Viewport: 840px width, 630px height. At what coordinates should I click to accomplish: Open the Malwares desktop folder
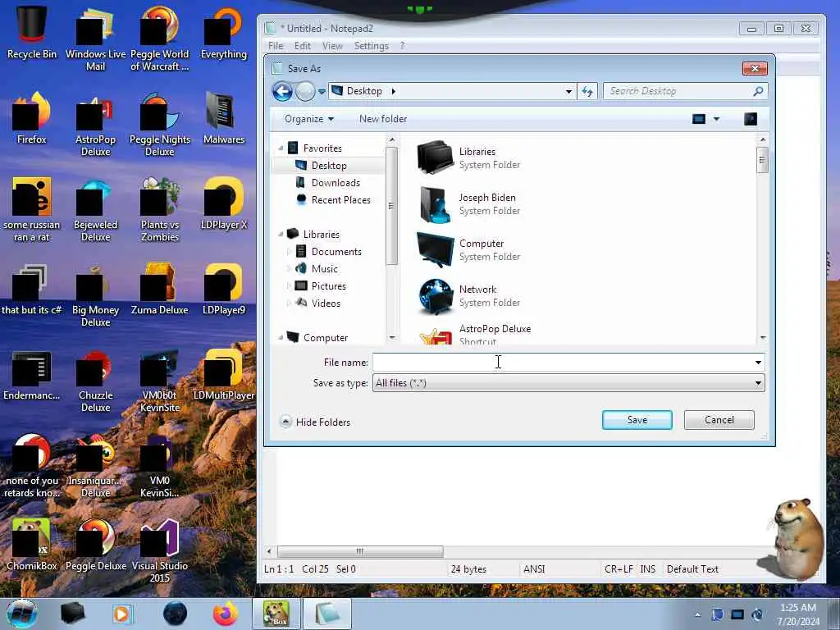pyautogui.click(x=223, y=118)
